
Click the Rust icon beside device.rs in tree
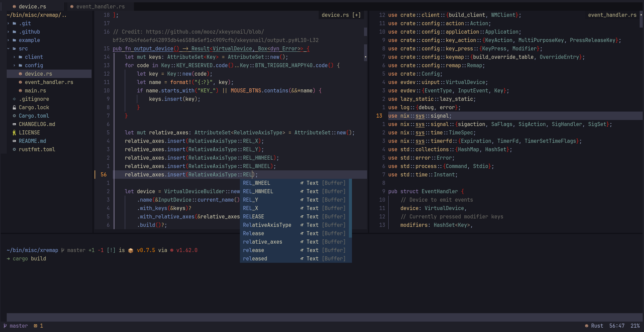[20, 74]
